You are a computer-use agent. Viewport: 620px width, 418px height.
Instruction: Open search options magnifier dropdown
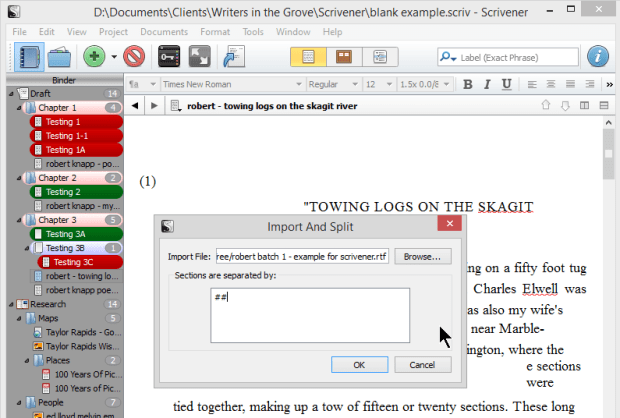click(x=448, y=57)
